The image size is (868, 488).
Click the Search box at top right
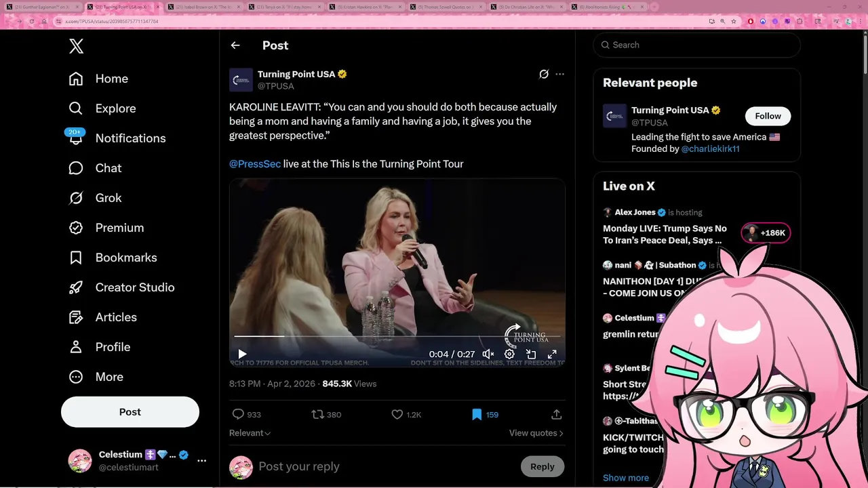point(697,45)
